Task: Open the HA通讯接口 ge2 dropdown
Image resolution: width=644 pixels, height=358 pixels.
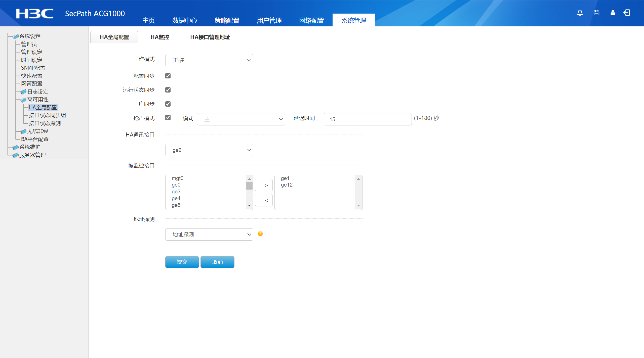Action: [x=209, y=150]
